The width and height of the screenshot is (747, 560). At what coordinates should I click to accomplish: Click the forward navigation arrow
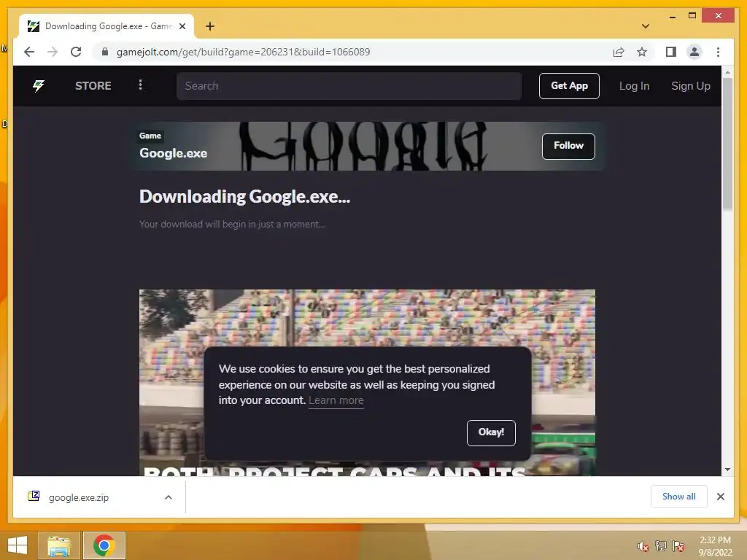click(x=53, y=52)
